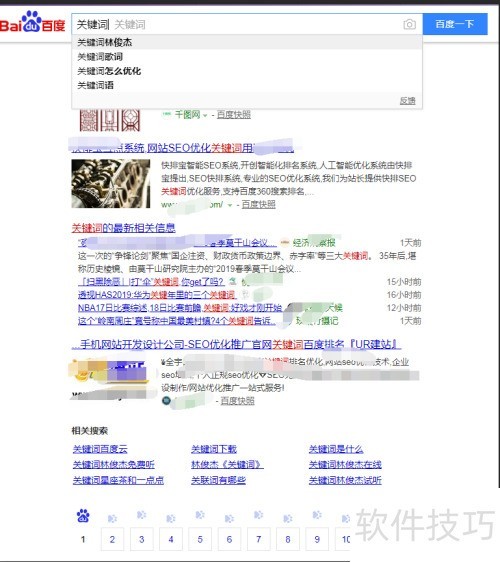Click related search 关键词百度云
This screenshot has height=562, width=500.
coord(100,449)
